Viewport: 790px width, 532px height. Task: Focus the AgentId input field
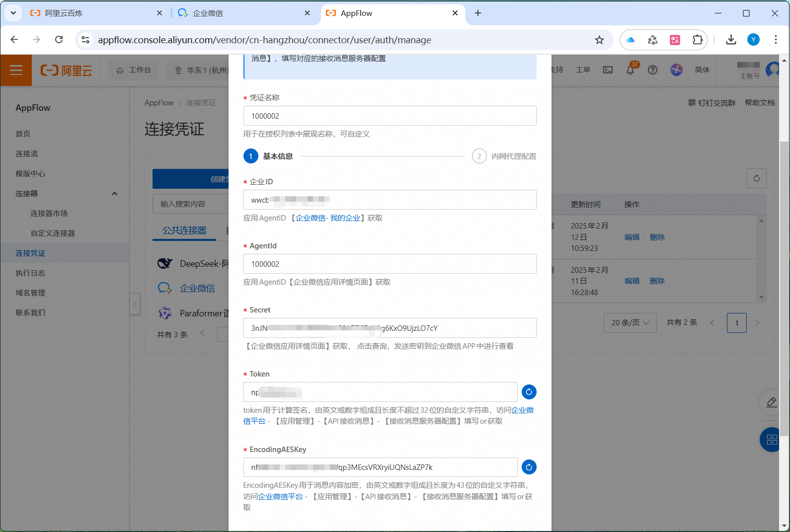[390, 264]
